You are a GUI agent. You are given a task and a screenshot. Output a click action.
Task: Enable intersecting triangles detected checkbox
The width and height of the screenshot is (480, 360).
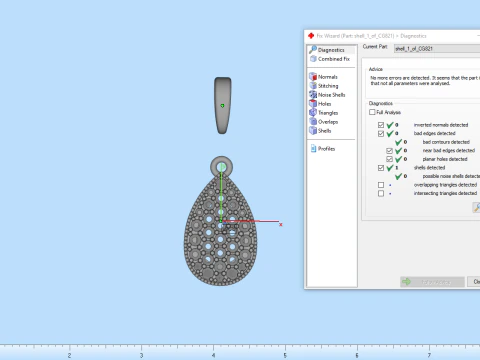(381, 194)
